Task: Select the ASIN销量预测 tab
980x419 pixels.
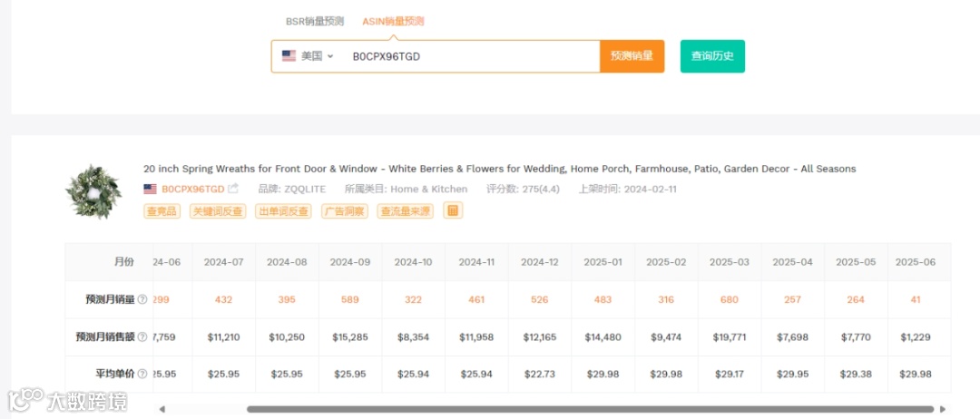Action: (393, 21)
